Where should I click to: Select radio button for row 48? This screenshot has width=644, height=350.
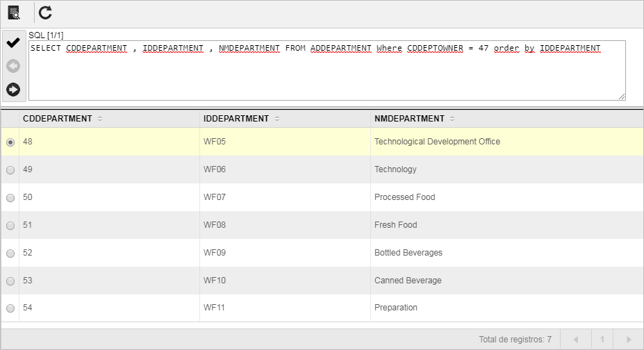tap(10, 142)
